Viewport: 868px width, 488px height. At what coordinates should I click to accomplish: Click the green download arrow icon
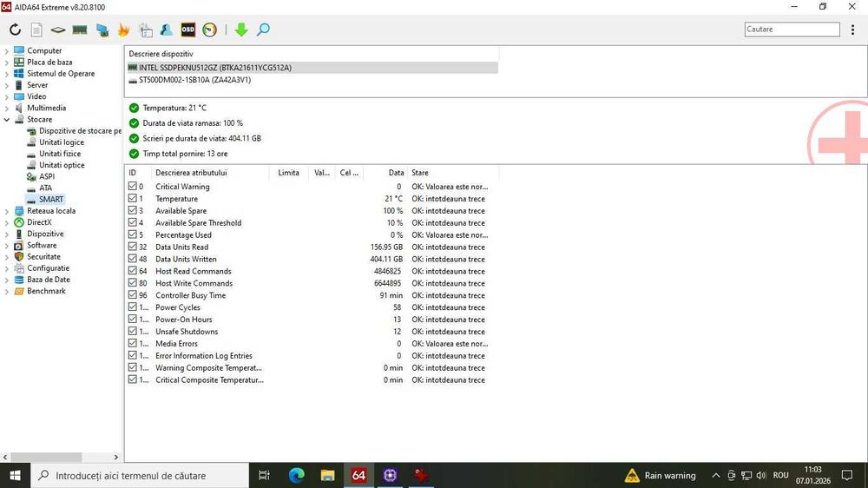click(x=241, y=30)
